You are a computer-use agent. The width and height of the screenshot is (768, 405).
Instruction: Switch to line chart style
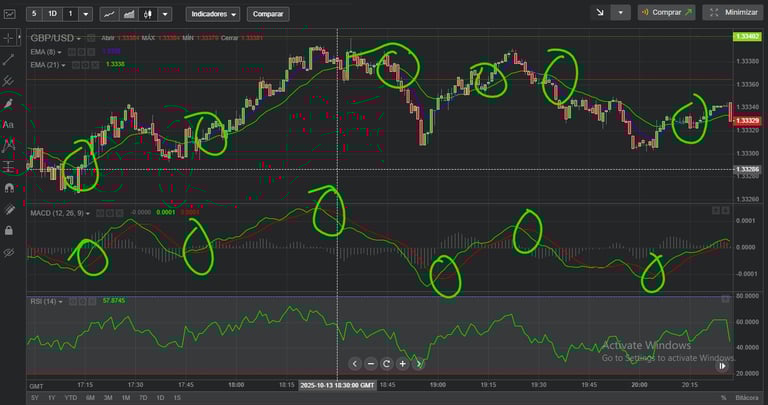tap(110, 14)
